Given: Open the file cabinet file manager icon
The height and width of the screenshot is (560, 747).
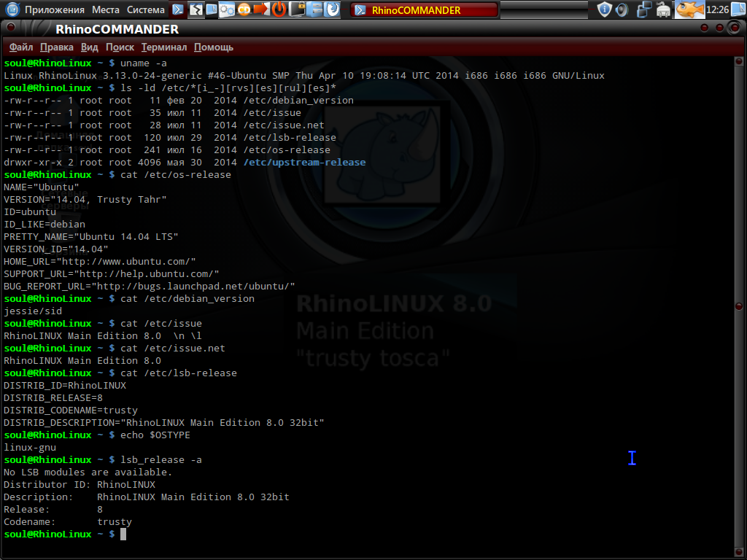Looking at the screenshot, I should (x=314, y=9).
